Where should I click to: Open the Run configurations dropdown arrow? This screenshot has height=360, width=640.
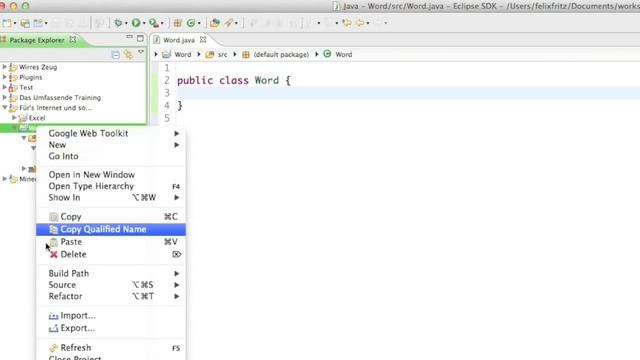click(144, 23)
